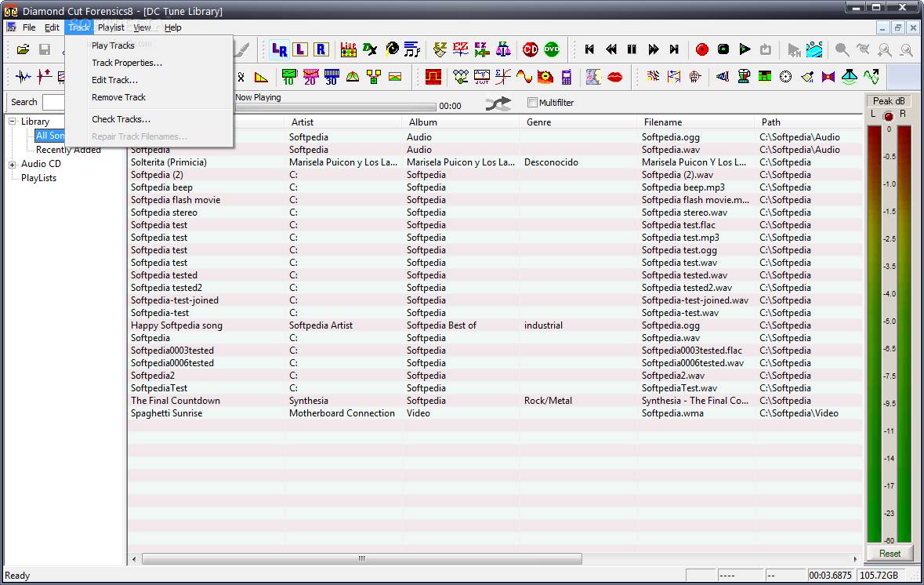Choose Play Tracks from Track menu
Viewport: 924px width, 585px height.
tap(113, 45)
